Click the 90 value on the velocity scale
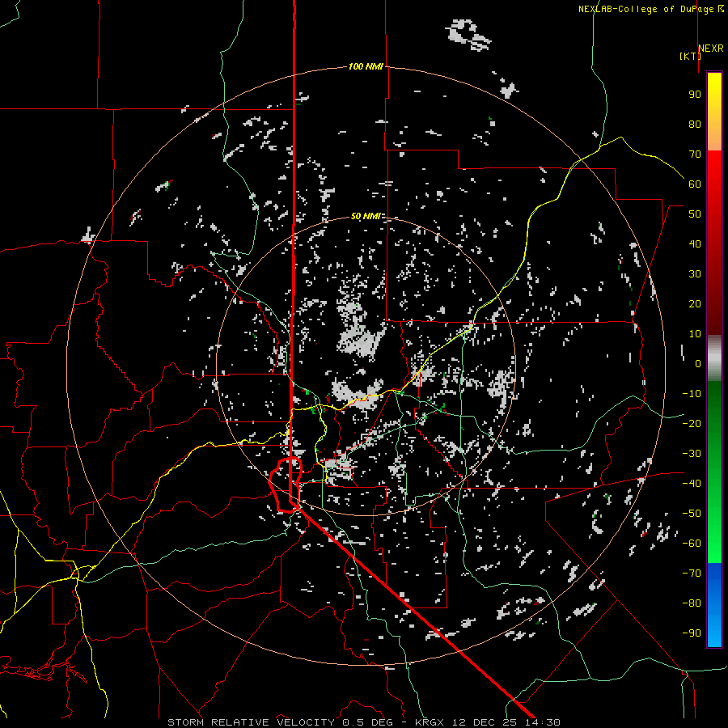The image size is (728, 728). (x=695, y=95)
